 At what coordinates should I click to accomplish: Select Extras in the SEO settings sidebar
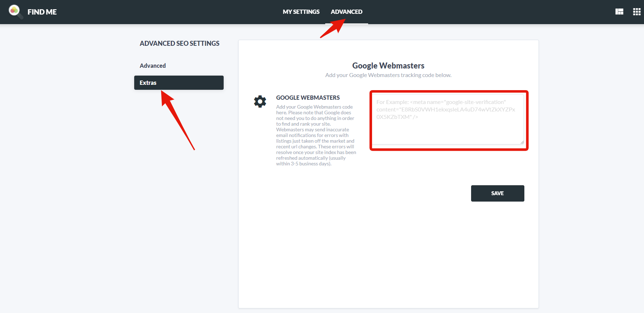(179, 83)
